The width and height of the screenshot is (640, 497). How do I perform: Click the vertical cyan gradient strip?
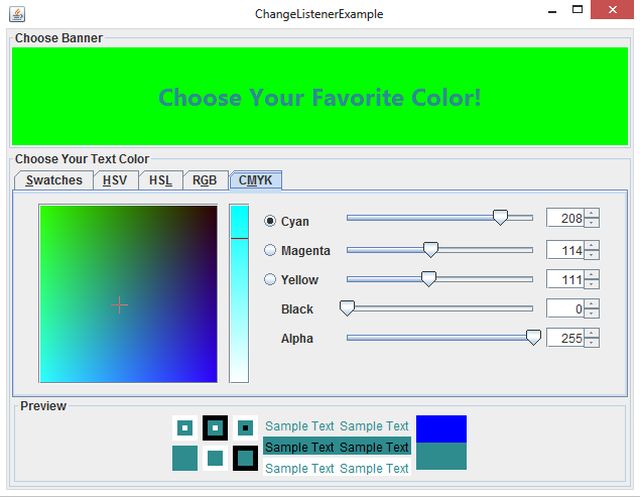[239, 293]
